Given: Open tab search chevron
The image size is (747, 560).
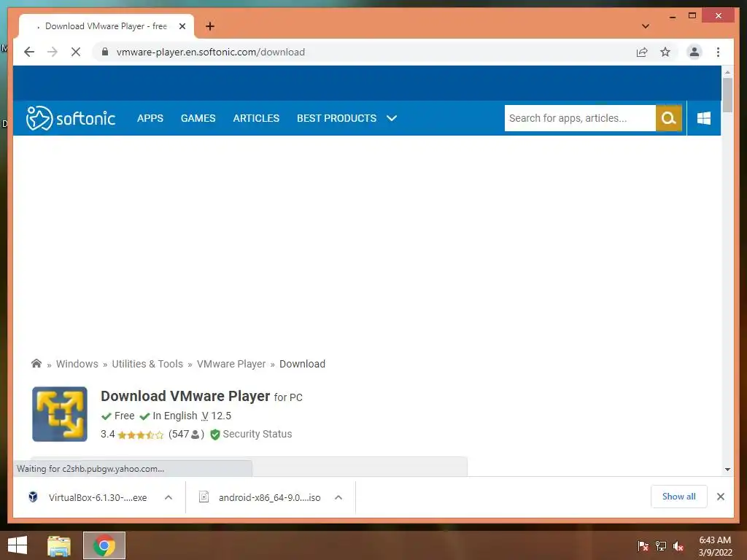Looking at the screenshot, I should tap(645, 26).
